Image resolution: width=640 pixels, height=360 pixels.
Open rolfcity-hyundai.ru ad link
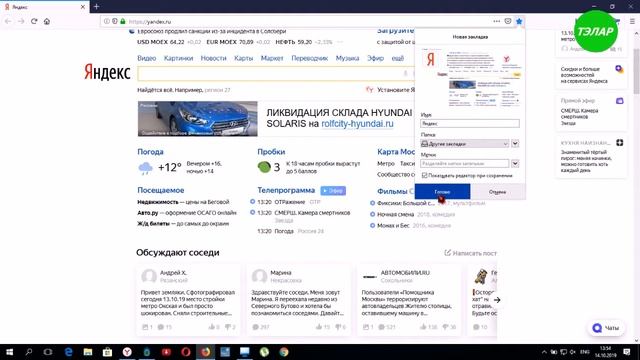357,124
